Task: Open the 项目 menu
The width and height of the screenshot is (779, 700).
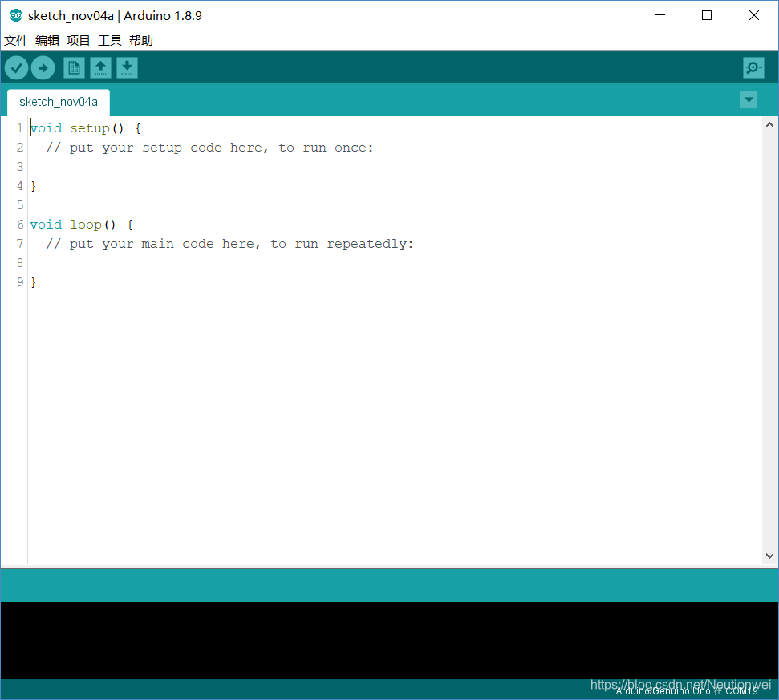Action: pos(78,40)
